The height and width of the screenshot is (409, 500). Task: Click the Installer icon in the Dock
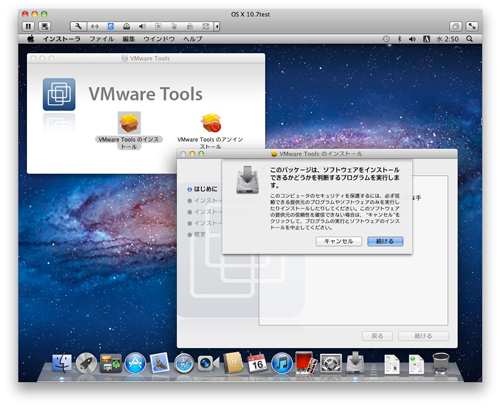coord(355,362)
